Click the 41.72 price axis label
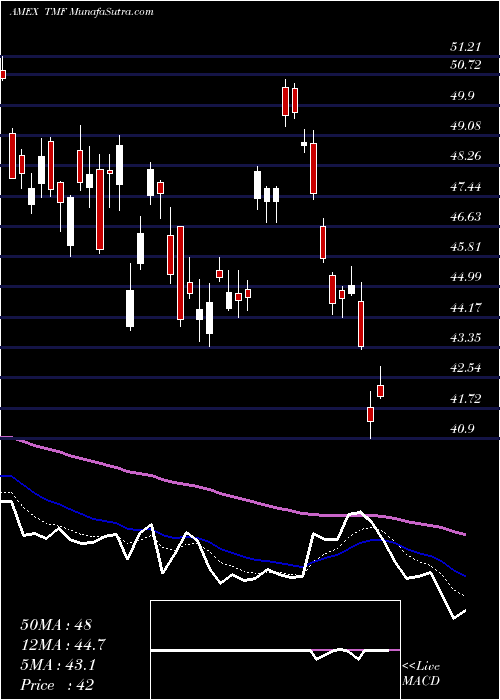This screenshot has height=700, width=500. 466,398
